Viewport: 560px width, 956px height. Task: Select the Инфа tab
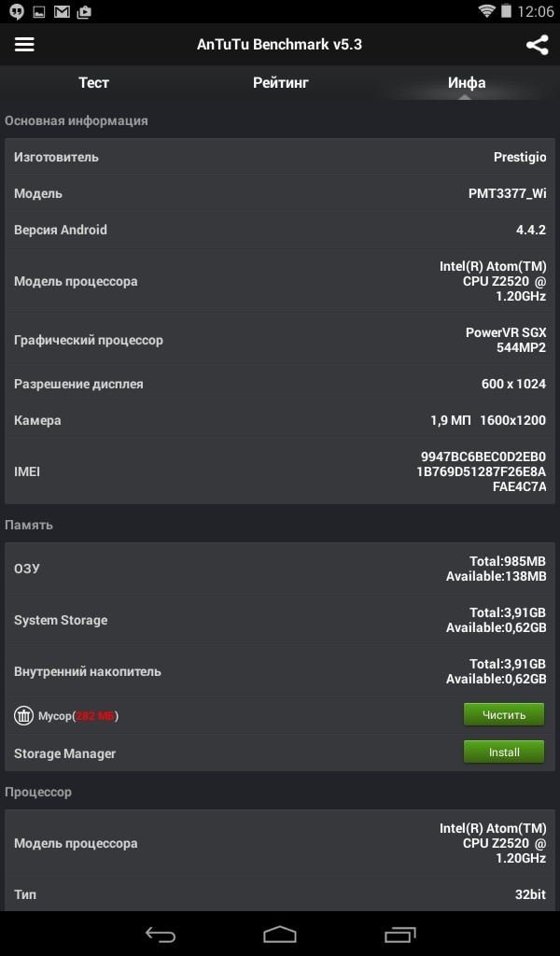[x=466, y=83]
